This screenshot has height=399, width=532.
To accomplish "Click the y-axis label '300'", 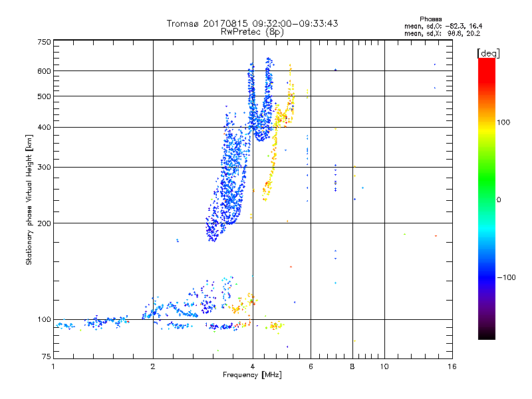I will pyautogui.click(x=44, y=168).
